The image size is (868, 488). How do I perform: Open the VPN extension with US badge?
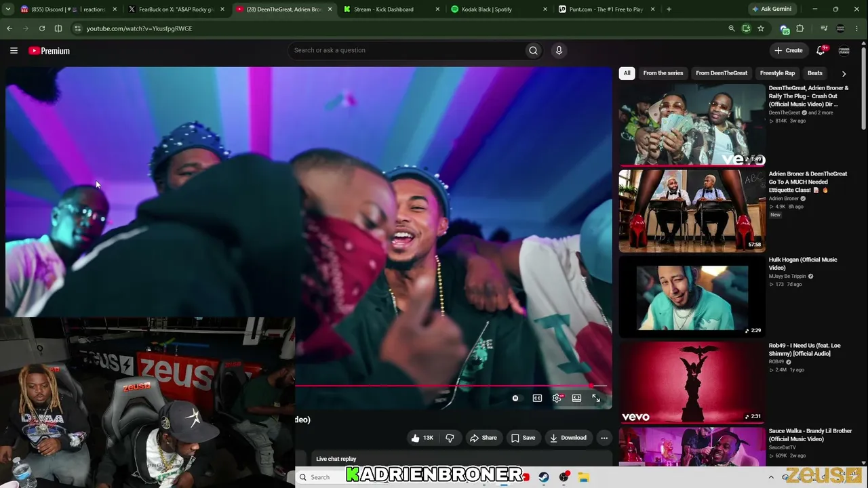click(785, 29)
